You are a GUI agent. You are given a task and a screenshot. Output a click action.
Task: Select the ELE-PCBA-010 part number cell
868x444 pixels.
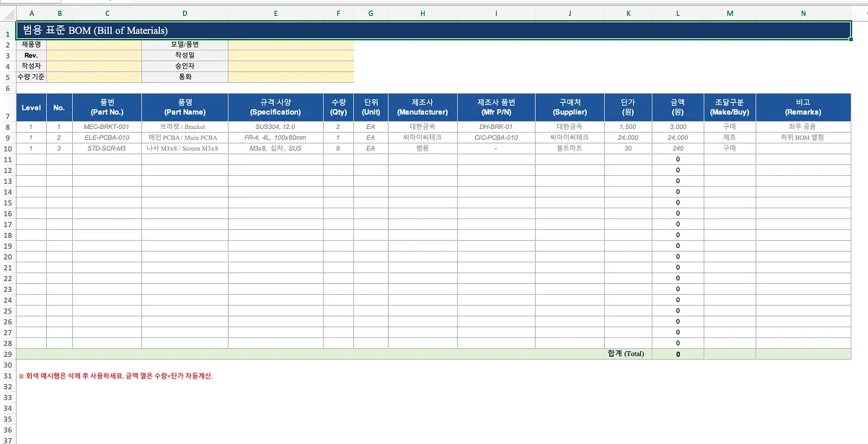pyautogui.click(x=107, y=138)
